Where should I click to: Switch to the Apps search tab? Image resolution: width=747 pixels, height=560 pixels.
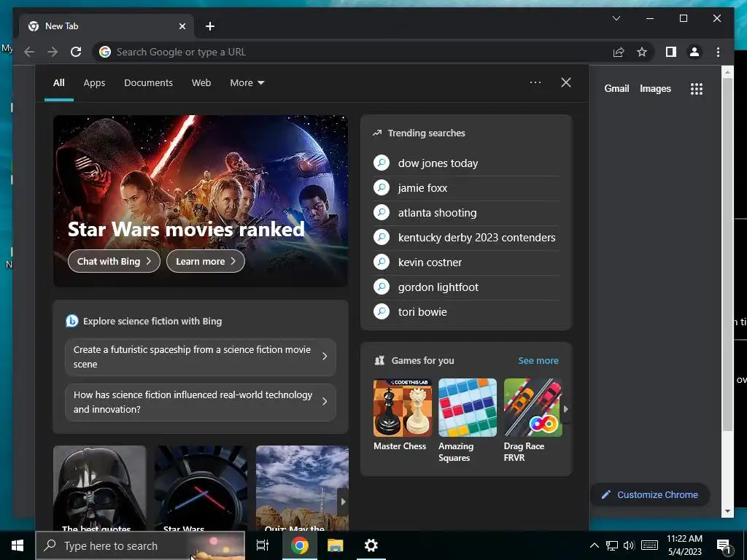click(94, 83)
